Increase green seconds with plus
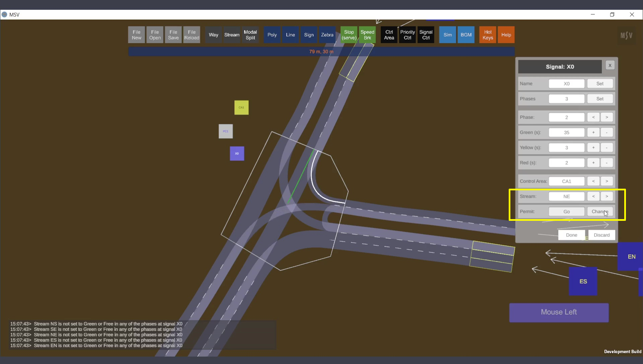This screenshot has height=364, width=643. [x=593, y=132]
